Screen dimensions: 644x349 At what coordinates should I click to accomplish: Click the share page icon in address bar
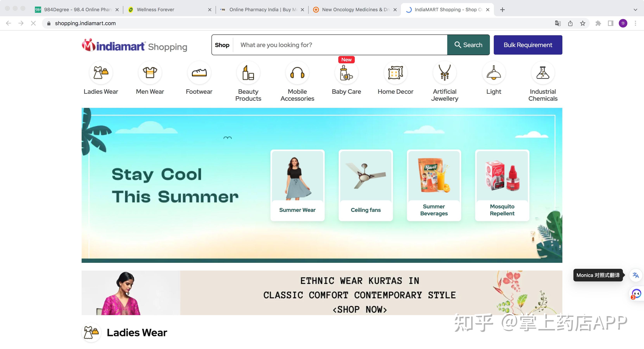pos(570,23)
